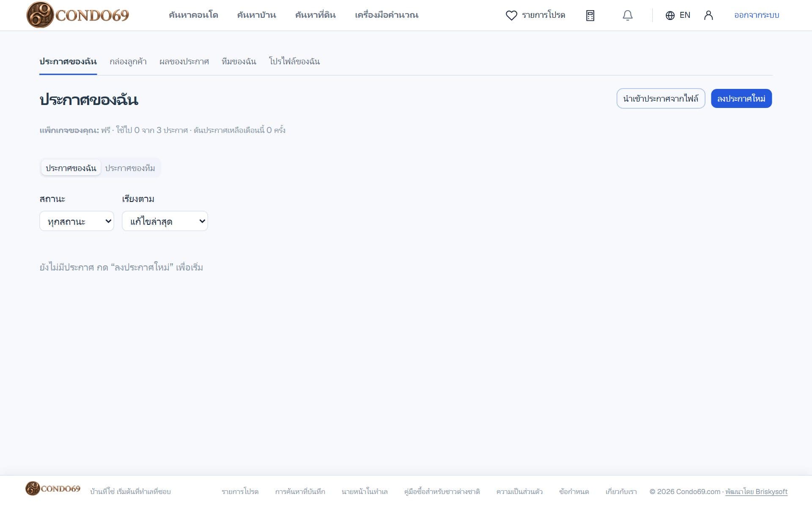Select the ประกาศของฉัน segmented toggle
This screenshot has width=812, height=508.
click(71, 168)
